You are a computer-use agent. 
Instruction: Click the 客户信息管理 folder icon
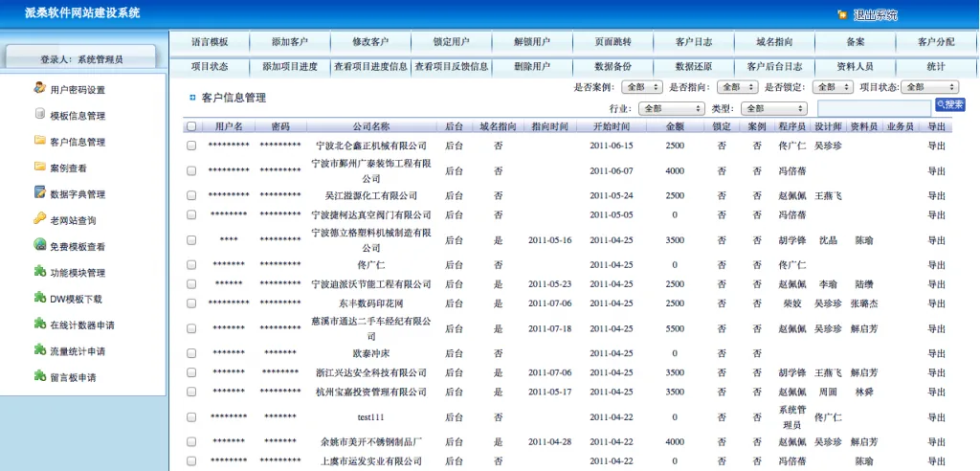point(40,140)
